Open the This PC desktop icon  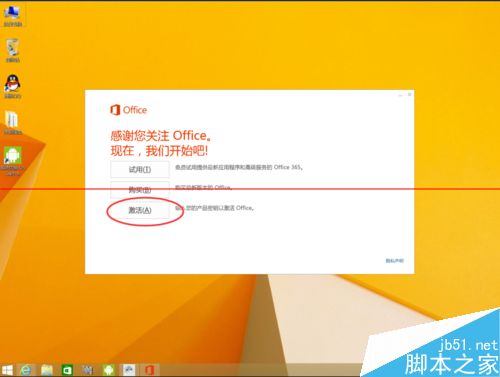(x=13, y=16)
